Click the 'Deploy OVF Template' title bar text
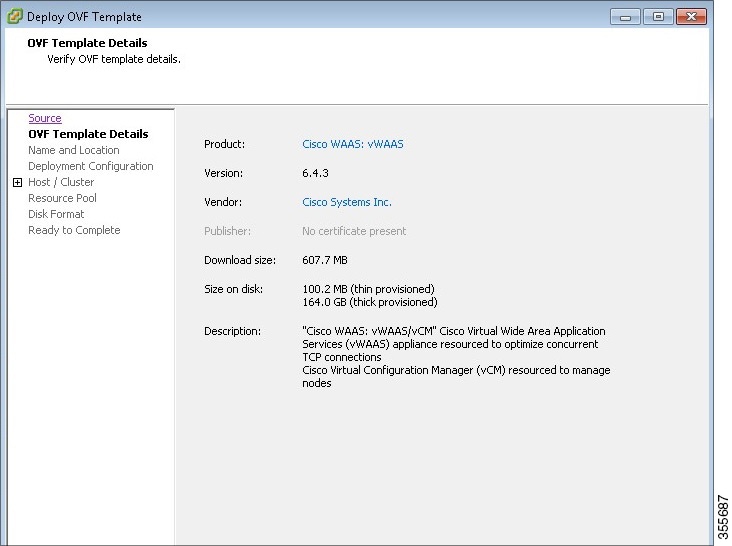 coord(84,17)
